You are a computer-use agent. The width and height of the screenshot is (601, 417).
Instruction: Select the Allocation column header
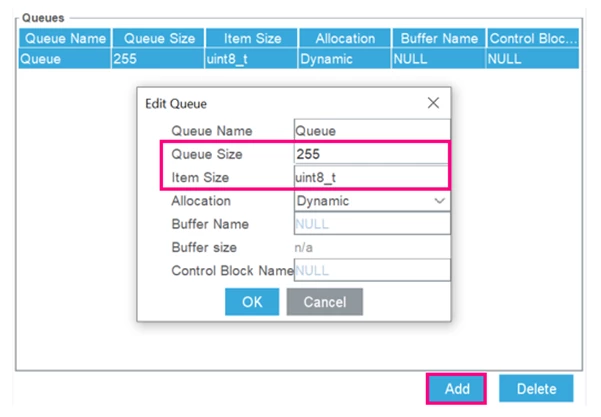(345, 38)
